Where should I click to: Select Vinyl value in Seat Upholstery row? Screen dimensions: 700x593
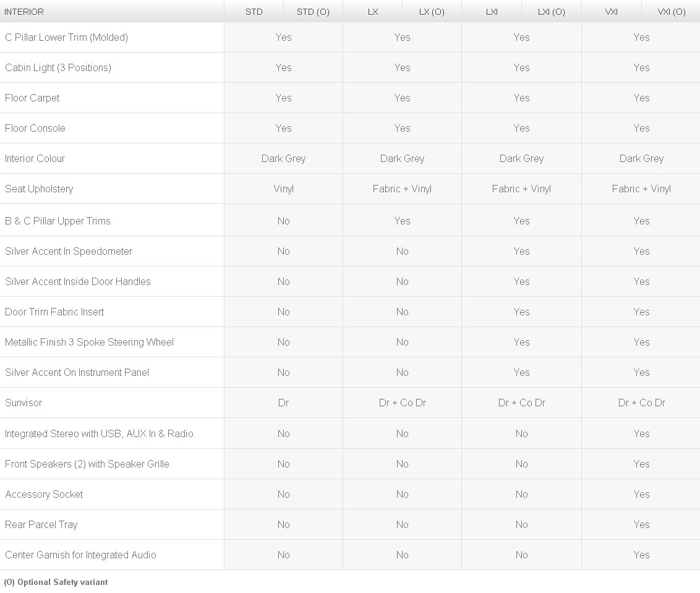[x=283, y=189]
